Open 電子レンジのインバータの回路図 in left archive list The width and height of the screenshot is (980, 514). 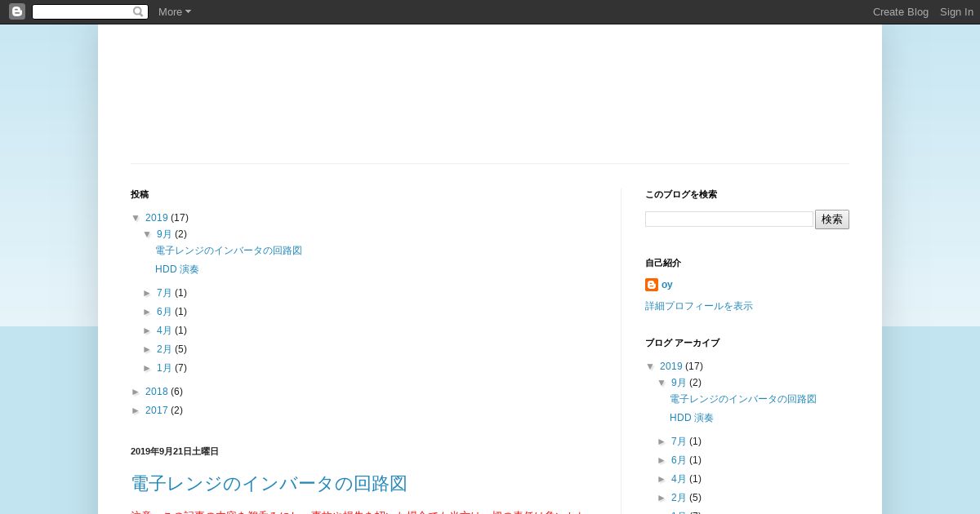[x=229, y=250]
